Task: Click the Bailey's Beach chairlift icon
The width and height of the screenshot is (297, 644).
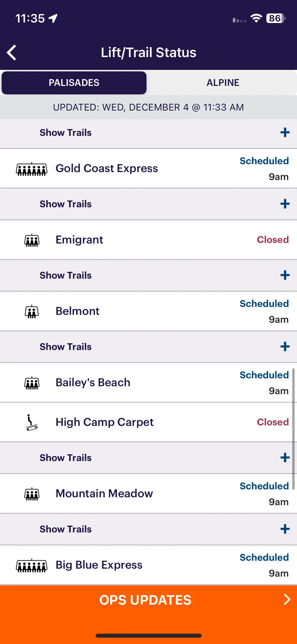Action: [32, 383]
